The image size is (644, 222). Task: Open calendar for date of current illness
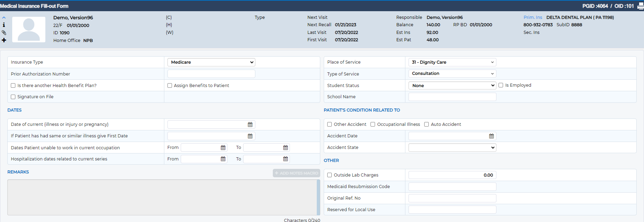click(250, 124)
